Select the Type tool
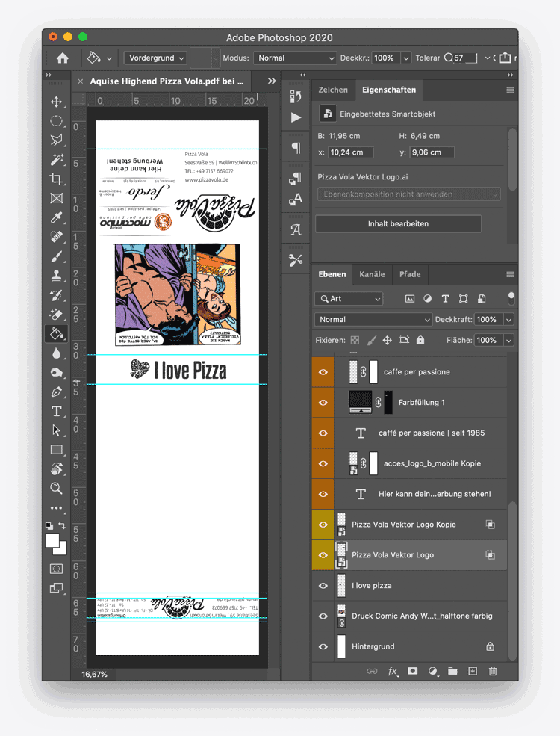 click(56, 411)
